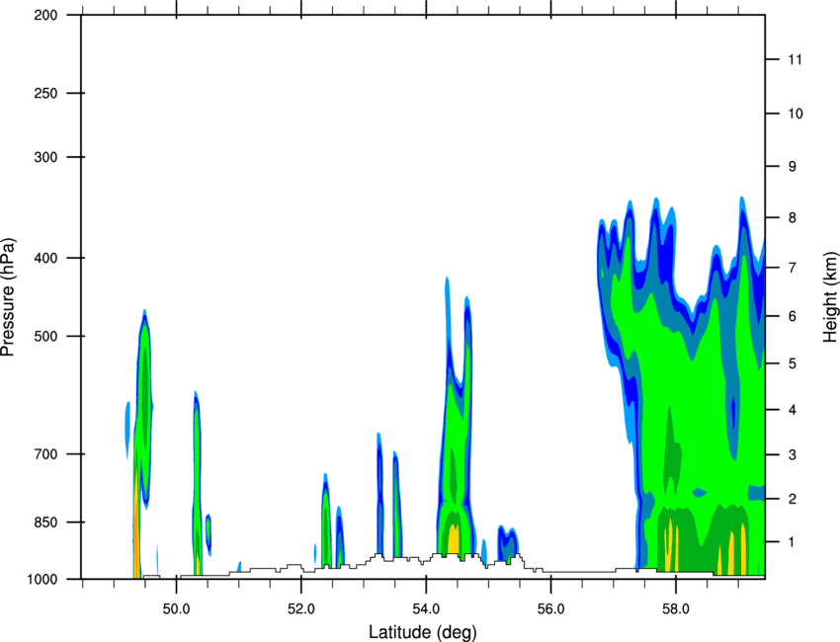840x642 pixels.
Task: Click the 50.0 latitude tick label
Action: tap(176, 609)
